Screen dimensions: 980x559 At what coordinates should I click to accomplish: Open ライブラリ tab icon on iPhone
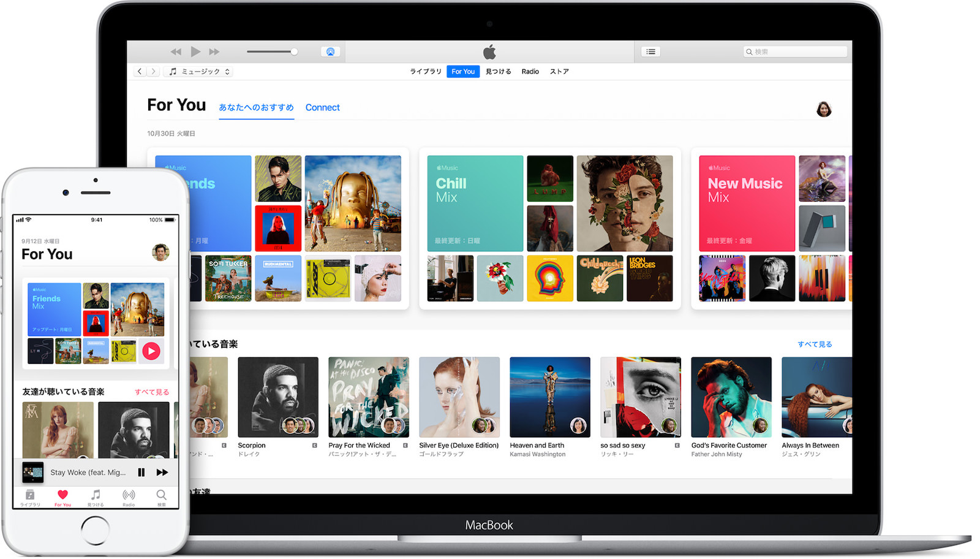click(x=30, y=497)
